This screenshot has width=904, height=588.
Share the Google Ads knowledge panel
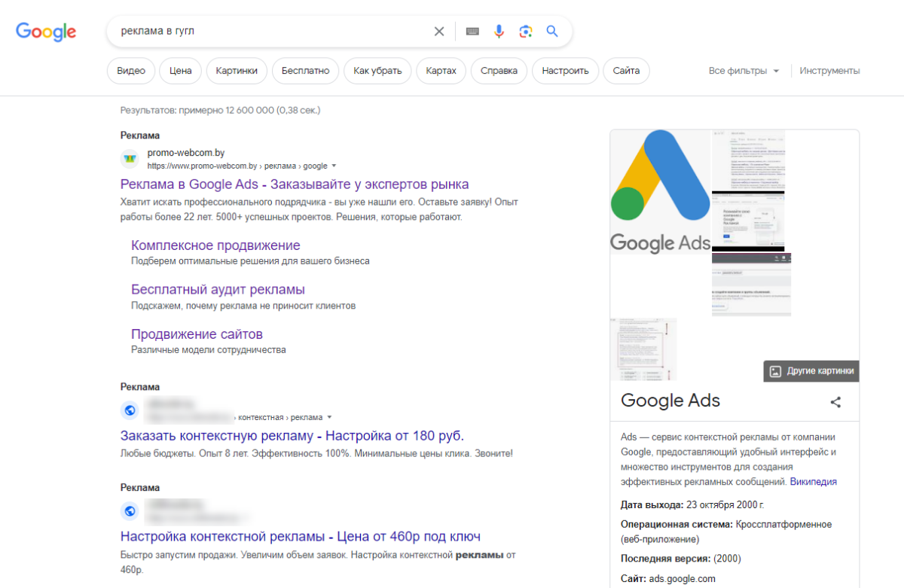[835, 402]
